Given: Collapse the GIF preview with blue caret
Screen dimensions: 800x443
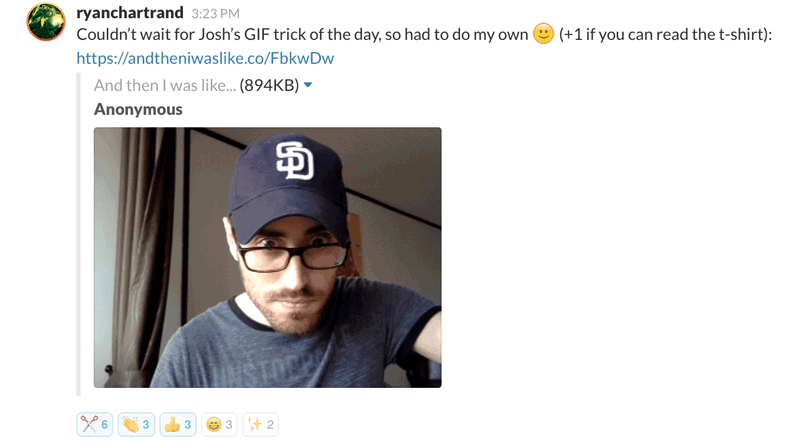Looking at the screenshot, I should click(x=308, y=85).
